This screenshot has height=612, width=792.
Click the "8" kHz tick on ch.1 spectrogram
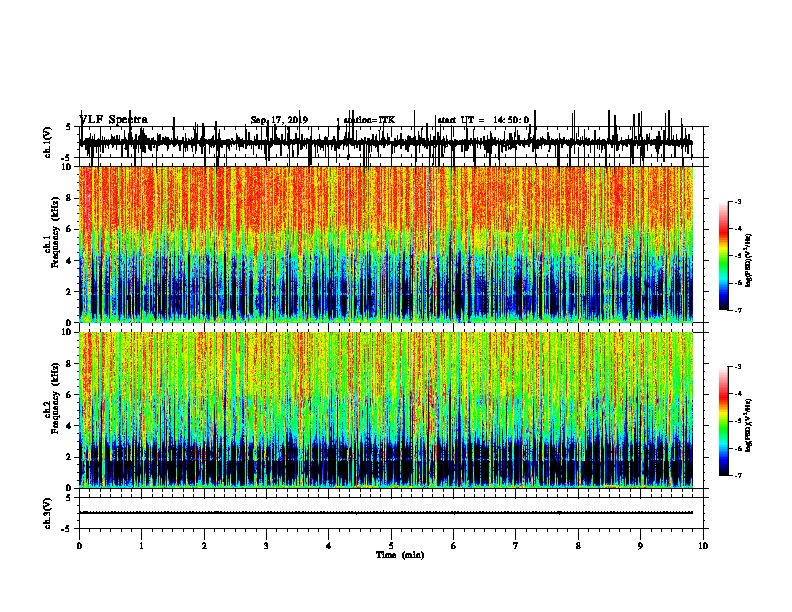(70, 198)
